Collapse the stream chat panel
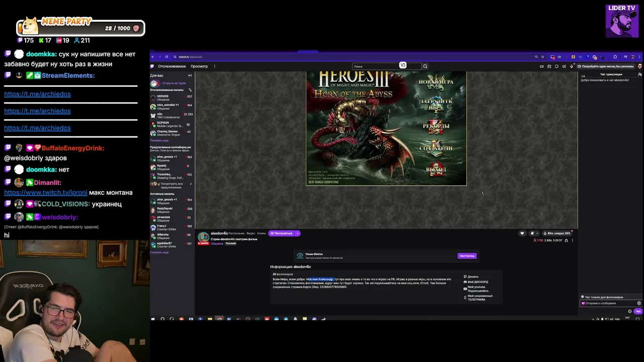This screenshot has width=644, height=362. (x=583, y=76)
